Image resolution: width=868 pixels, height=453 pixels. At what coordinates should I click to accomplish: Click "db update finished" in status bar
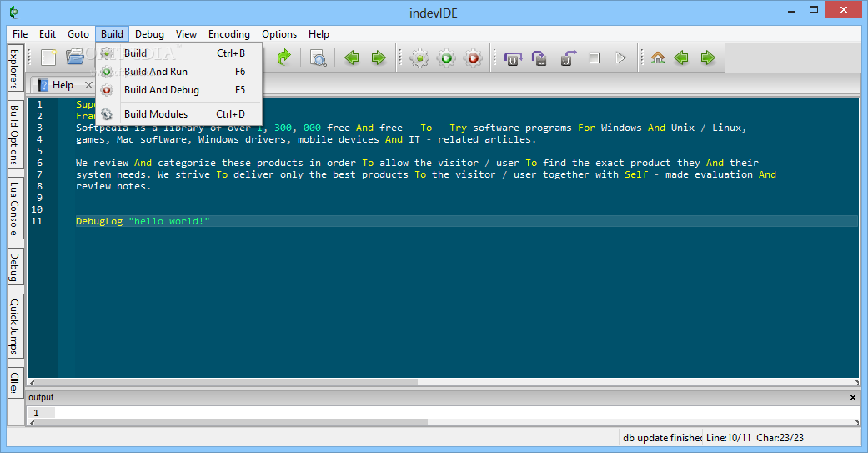[x=662, y=437]
